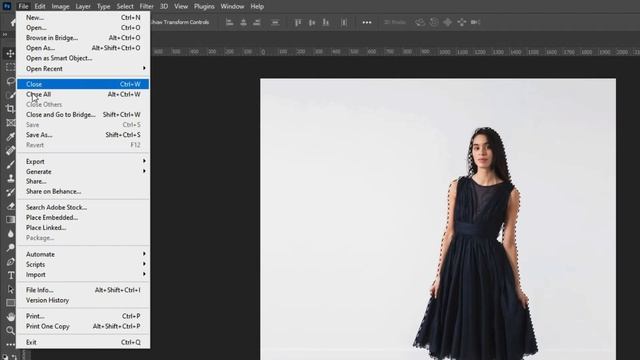Screen dimensions: 640x360
Task: Select the Move tool
Action: [x=10, y=53]
